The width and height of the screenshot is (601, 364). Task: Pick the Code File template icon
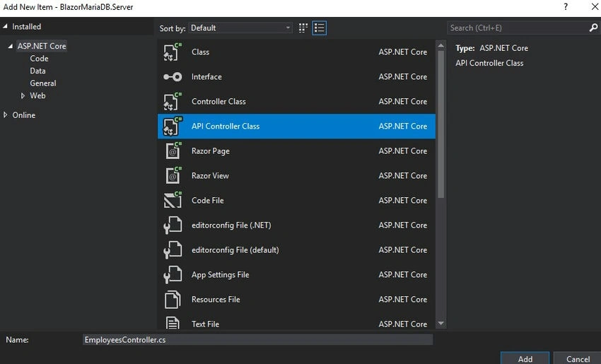click(173, 200)
